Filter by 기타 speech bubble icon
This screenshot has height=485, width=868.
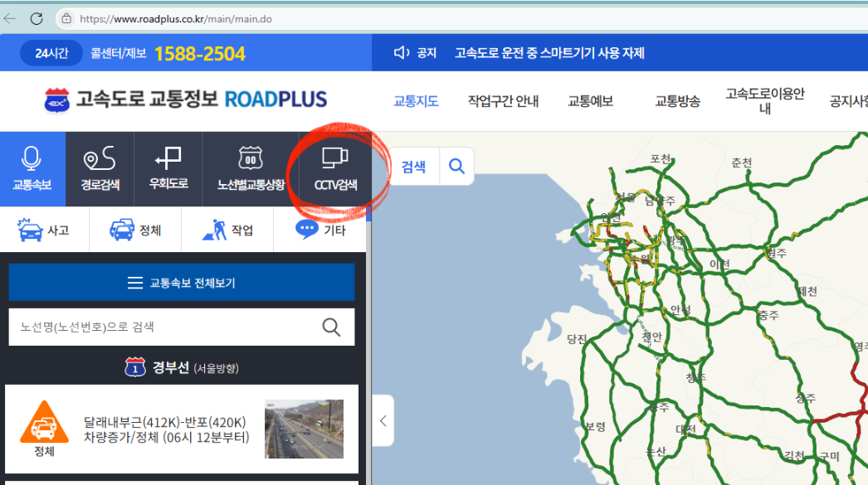tap(307, 229)
